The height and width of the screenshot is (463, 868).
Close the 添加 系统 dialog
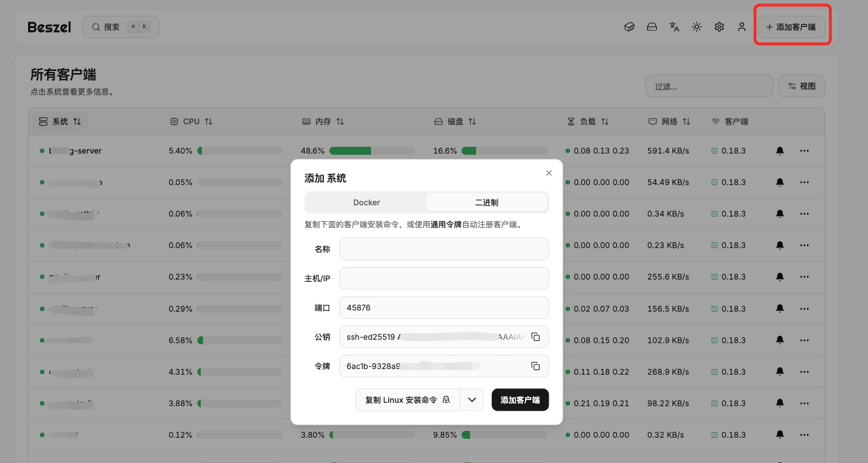pyautogui.click(x=549, y=173)
